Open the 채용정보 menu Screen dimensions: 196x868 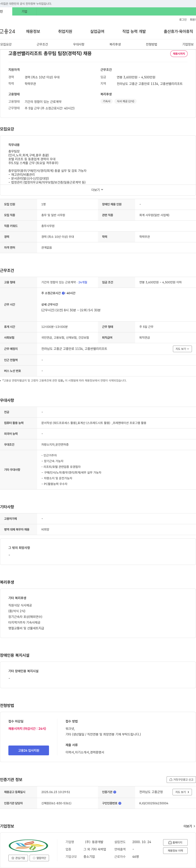[x=33, y=31]
